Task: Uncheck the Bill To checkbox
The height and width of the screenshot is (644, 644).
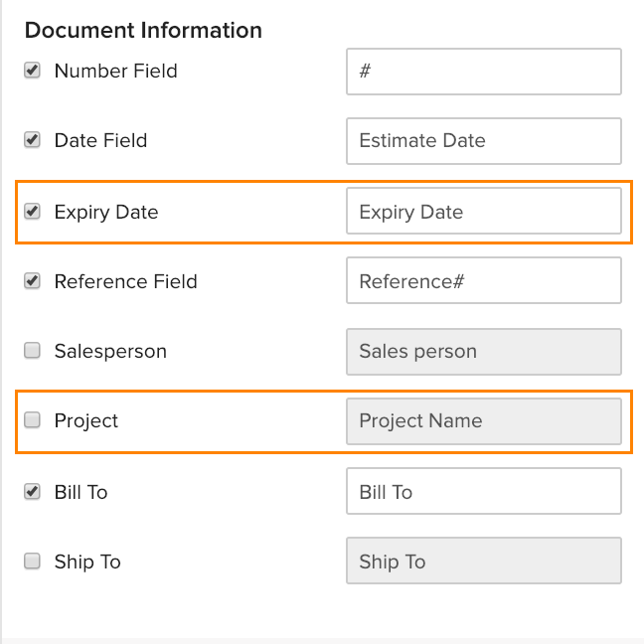Action: (33, 491)
